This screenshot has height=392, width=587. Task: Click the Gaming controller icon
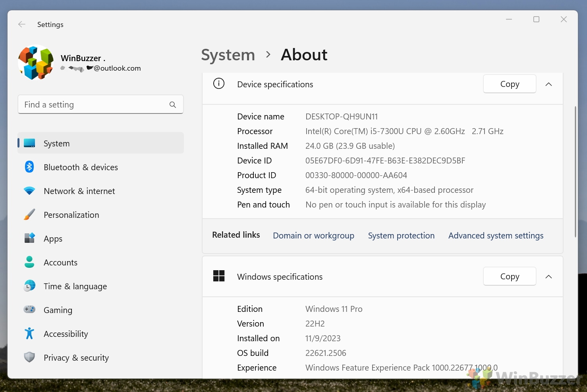click(29, 309)
